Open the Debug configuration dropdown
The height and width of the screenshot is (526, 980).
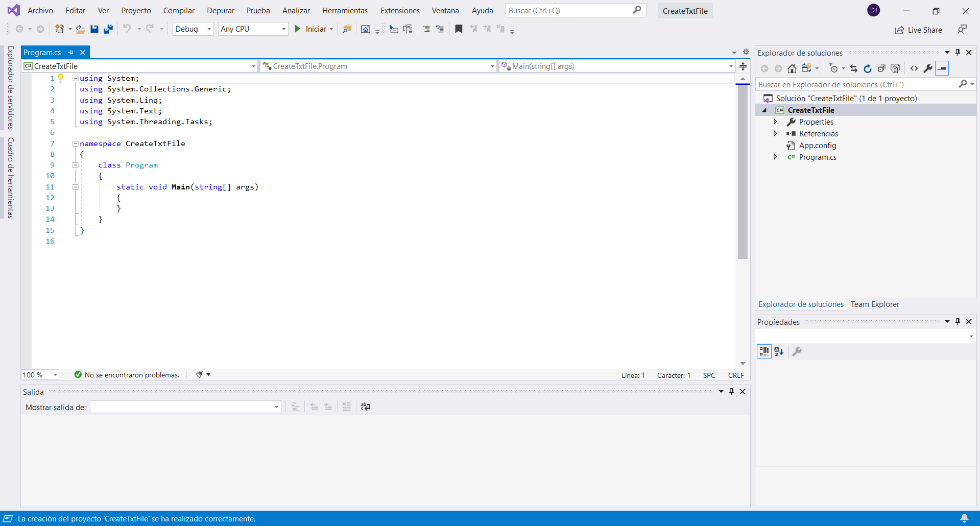click(193, 29)
